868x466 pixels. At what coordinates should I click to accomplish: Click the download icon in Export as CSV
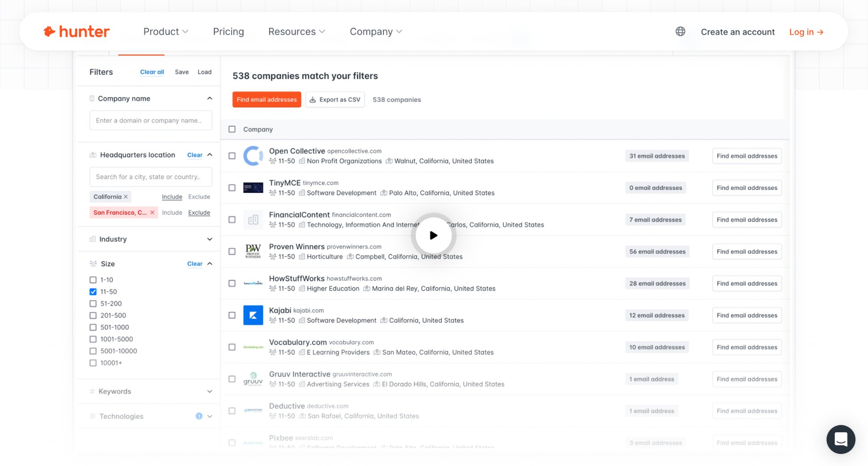click(313, 100)
